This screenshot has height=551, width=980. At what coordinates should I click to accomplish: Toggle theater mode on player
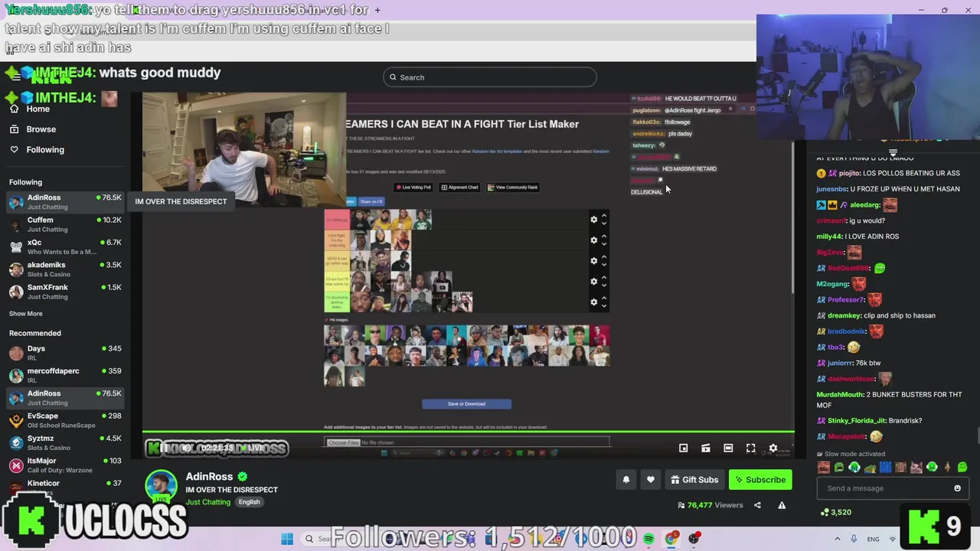point(728,448)
